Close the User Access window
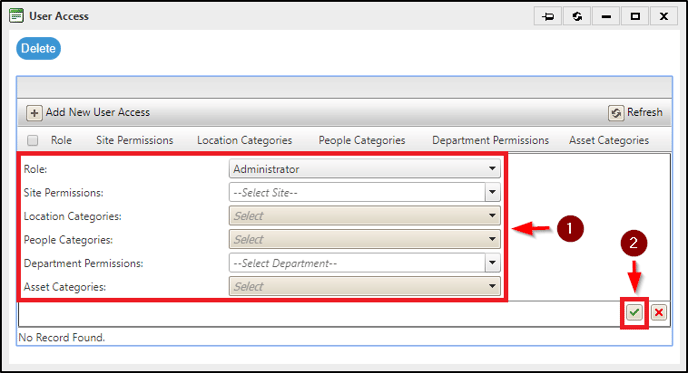This screenshot has width=688, height=373. point(664,17)
